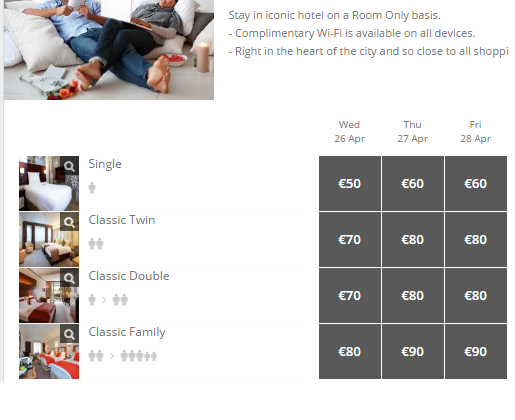Click magnifier icon on Classic Double photo
Image resolution: width=515 pixels, height=420 pixels.
[x=69, y=278]
